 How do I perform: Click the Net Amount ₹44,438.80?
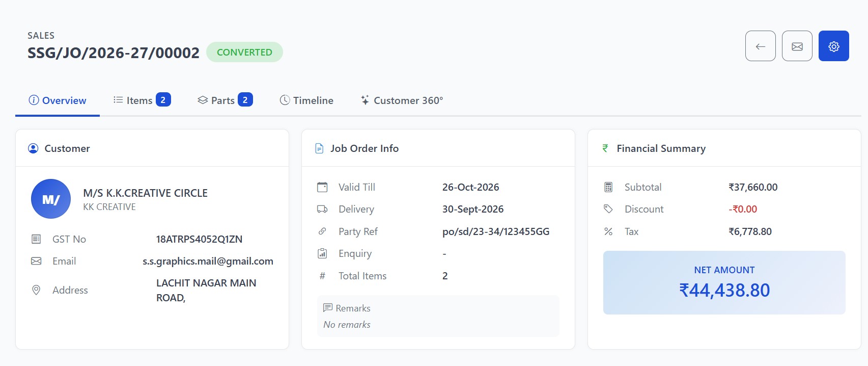(x=724, y=290)
